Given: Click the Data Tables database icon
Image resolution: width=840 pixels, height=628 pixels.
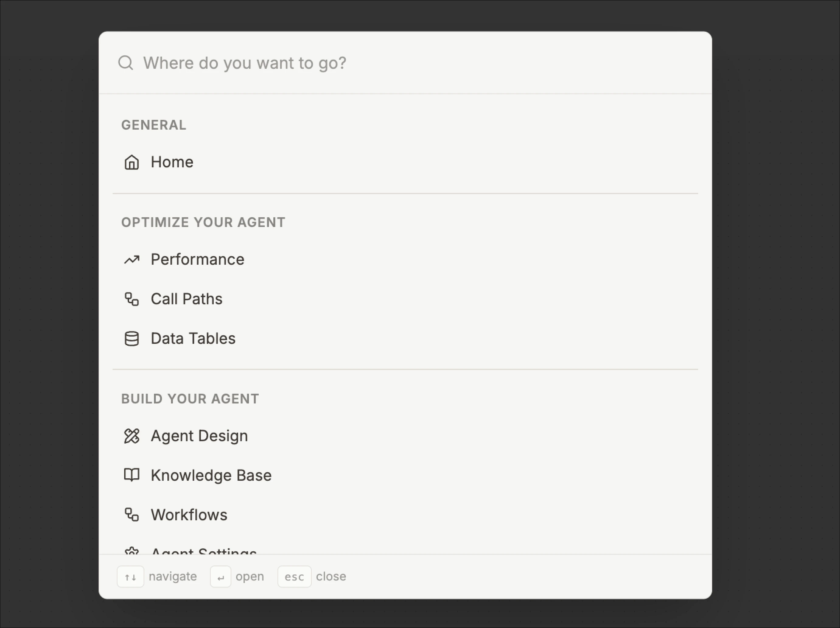Looking at the screenshot, I should coord(131,339).
